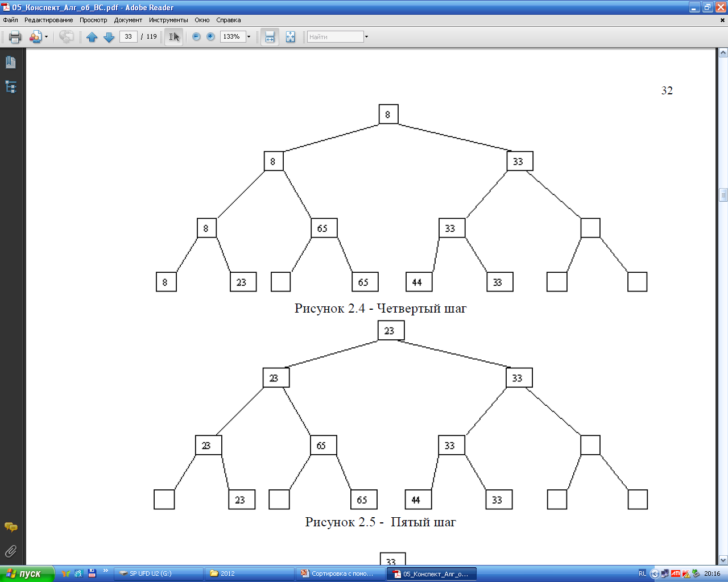Minimize the Adobe Reader window
Image resolution: width=728 pixels, height=582 pixels.
(x=694, y=7)
